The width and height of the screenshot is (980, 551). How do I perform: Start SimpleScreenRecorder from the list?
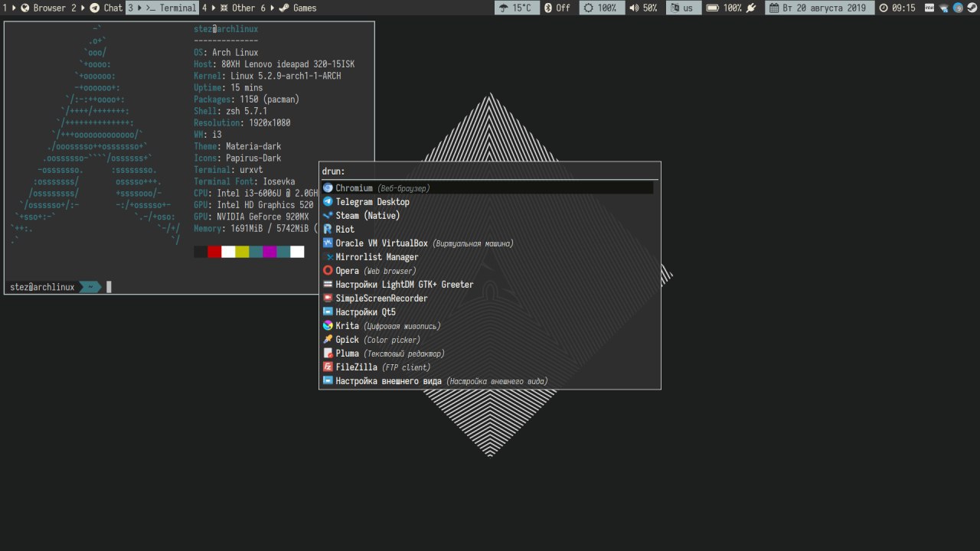pos(488,298)
